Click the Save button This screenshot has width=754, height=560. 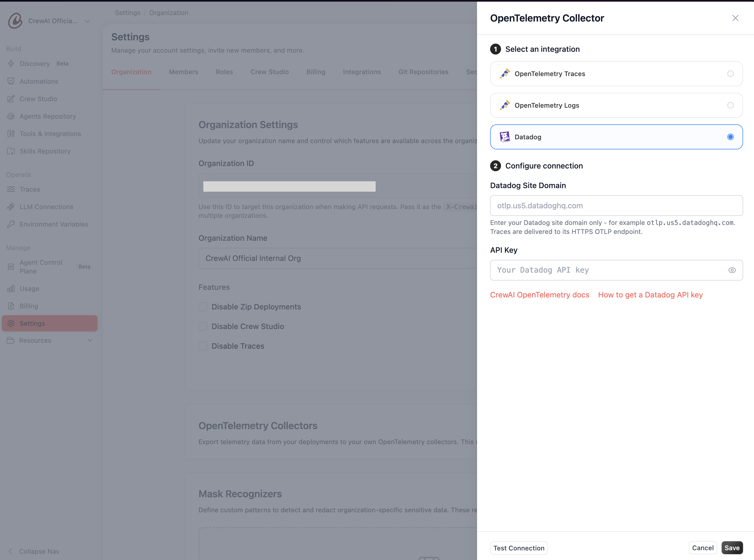732,548
